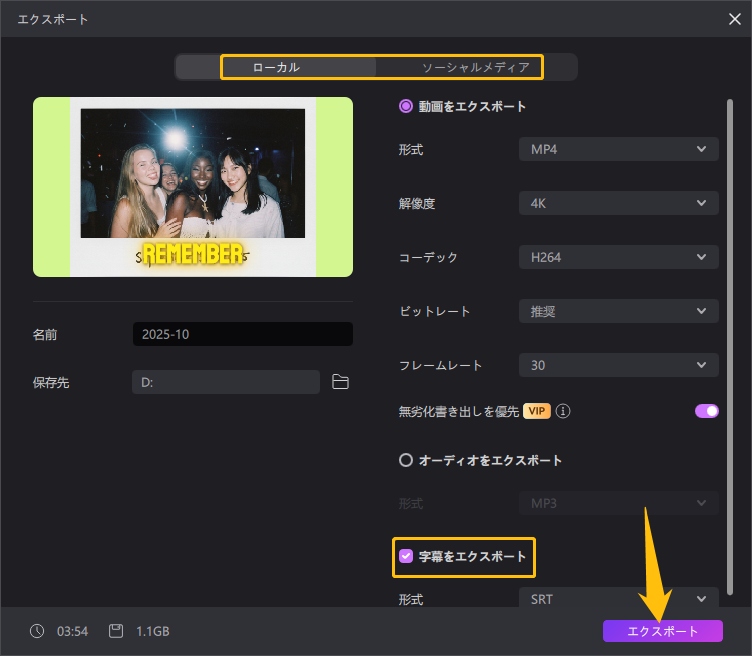Image resolution: width=752 pixels, height=656 pixels.
Task: Click the clock duration icon in footer
Action: [x=37, y=631]
